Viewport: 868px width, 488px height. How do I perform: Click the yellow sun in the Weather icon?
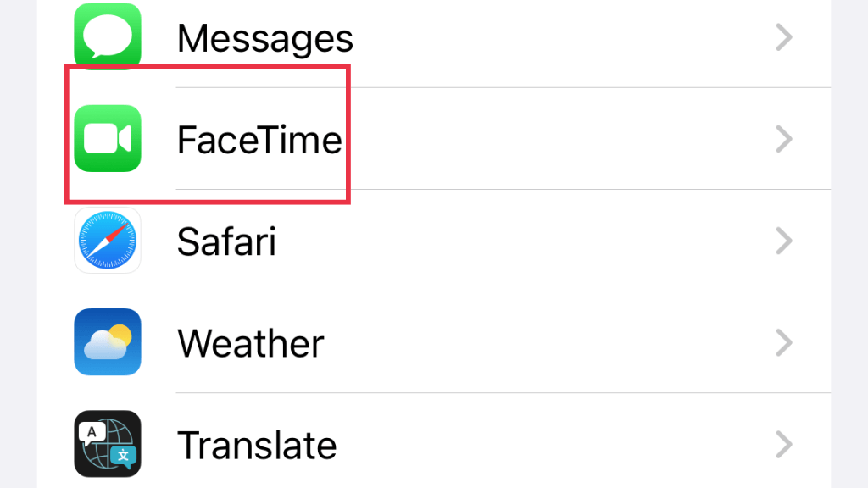[x=120, y=335]
